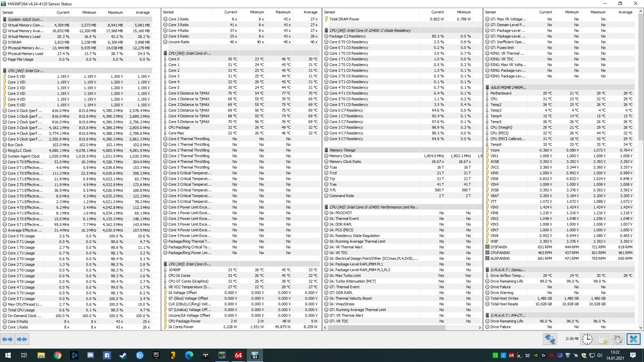Viewport: 644px width, 362px height.
Task: Select the ASUS PRIME Z490M... section header
Action: click(x=559, y=87)
